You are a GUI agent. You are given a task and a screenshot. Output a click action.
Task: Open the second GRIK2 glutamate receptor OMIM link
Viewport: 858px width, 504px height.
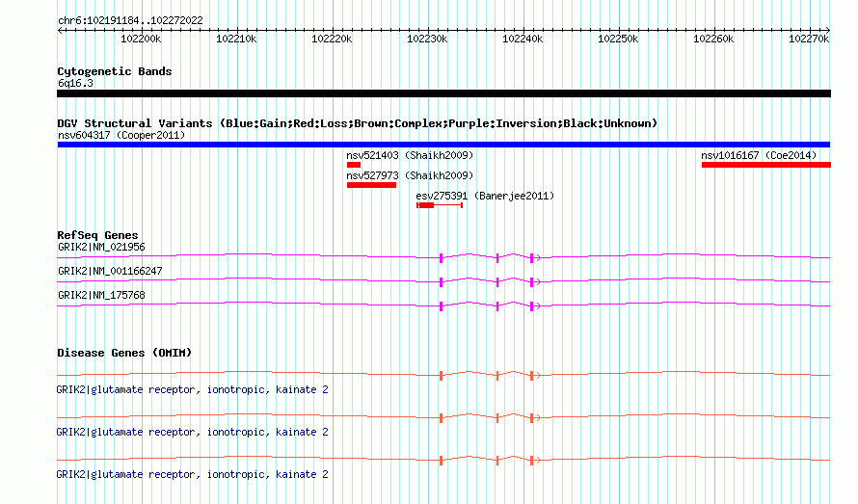pyautogui.click(x=192, y=432)
